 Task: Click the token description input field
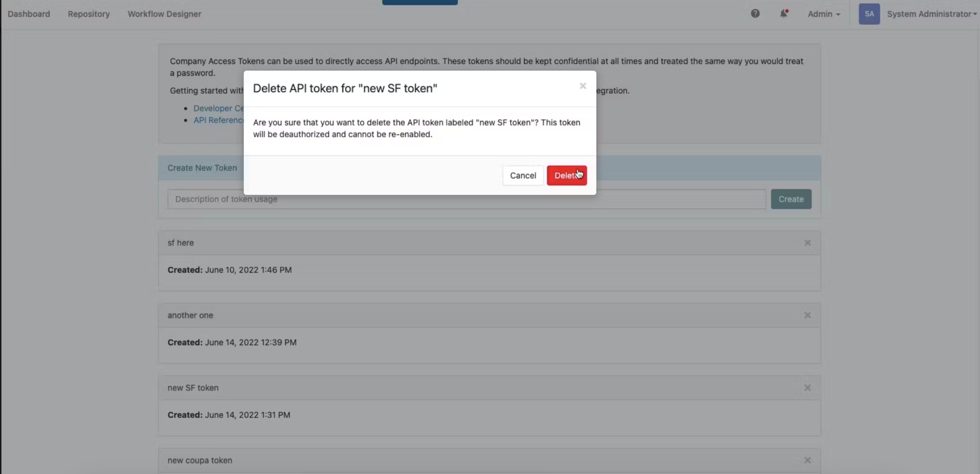pos(342,199)
